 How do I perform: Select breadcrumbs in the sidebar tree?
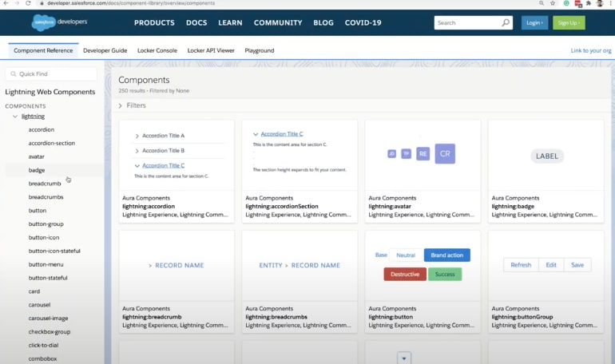tap(46, 197)
